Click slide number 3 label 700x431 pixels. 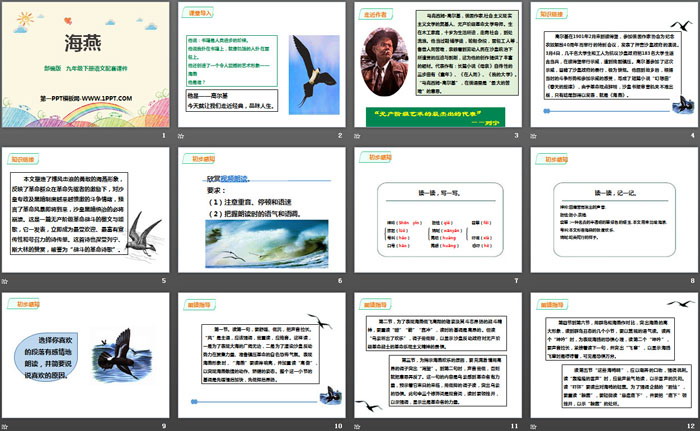coord(516,135)
